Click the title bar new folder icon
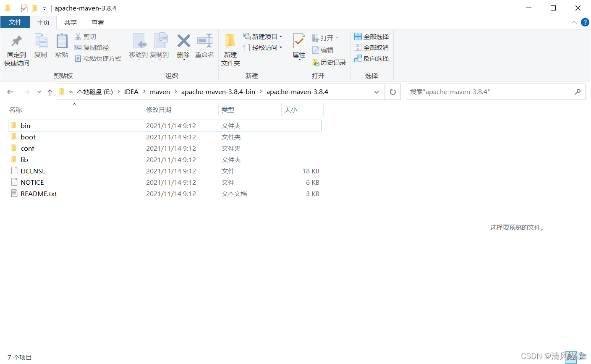591x364 pixels. point(35,8)
